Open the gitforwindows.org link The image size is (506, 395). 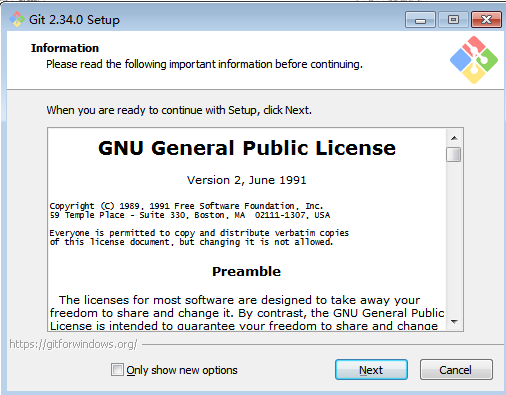[x=73, y=344]
